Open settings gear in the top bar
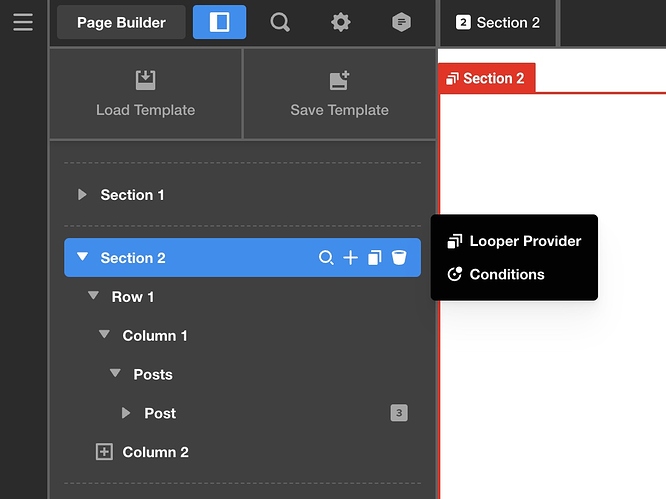The width and height of the screenshot is (666, 499). coord(341,22)
